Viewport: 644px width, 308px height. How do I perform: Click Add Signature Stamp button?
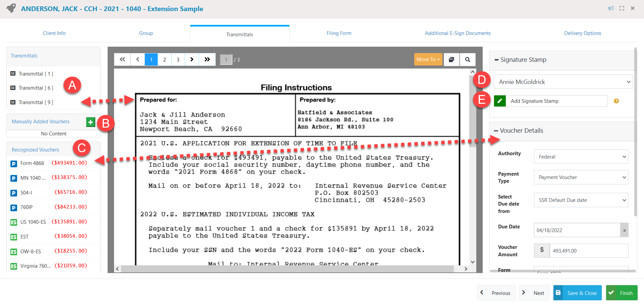(x=551, y=101)
